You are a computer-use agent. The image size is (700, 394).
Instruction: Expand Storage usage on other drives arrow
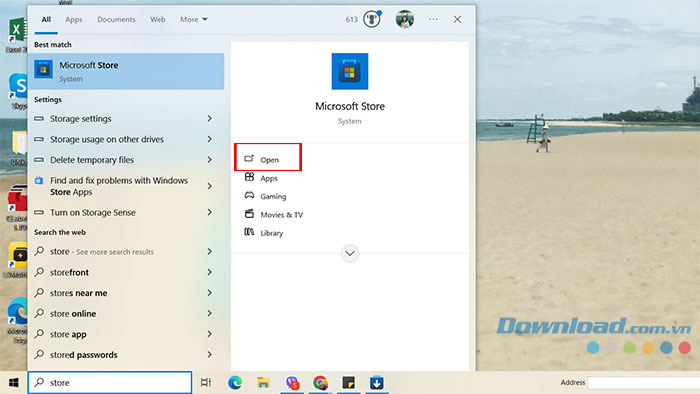click(209, 139)
